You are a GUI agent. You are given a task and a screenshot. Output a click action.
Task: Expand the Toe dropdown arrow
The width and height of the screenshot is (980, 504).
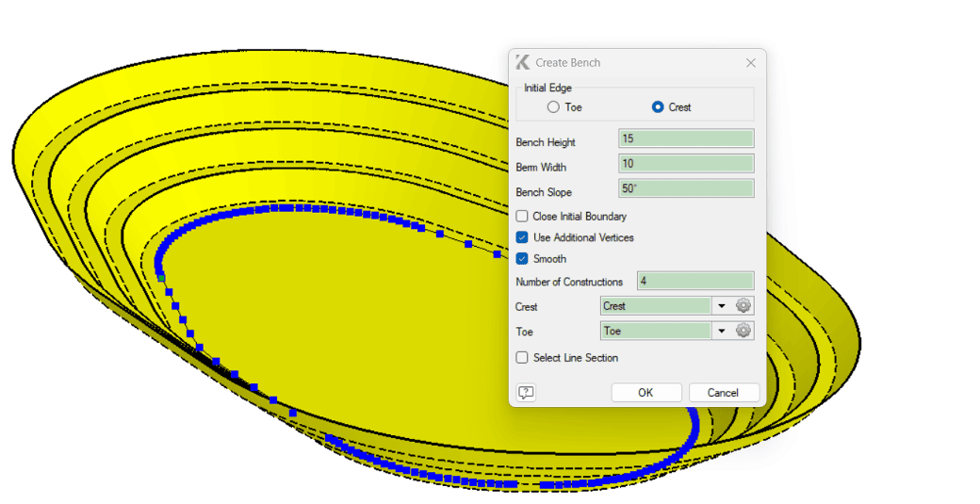point(722,331)
